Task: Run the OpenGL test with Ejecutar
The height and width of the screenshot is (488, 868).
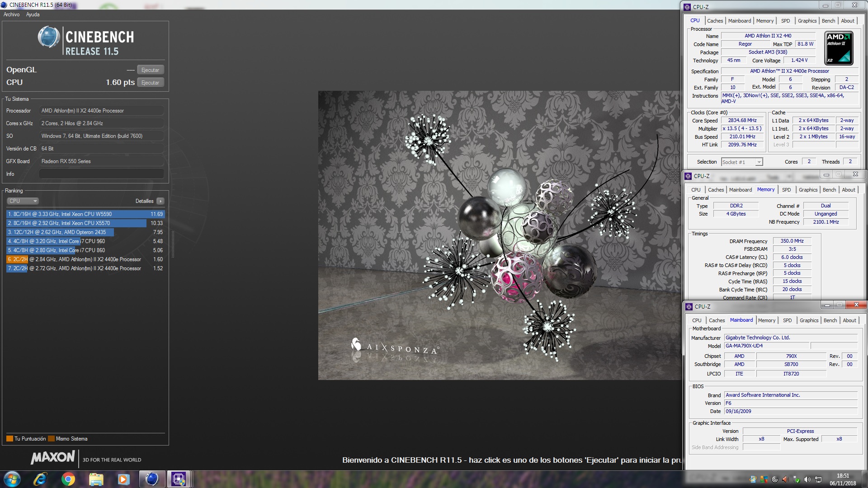Action: pyautogui.click(x=151, y=70)
